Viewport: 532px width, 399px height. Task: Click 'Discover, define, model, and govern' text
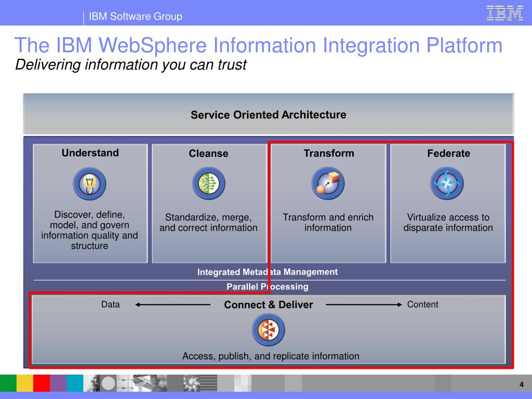coord(89,230)
